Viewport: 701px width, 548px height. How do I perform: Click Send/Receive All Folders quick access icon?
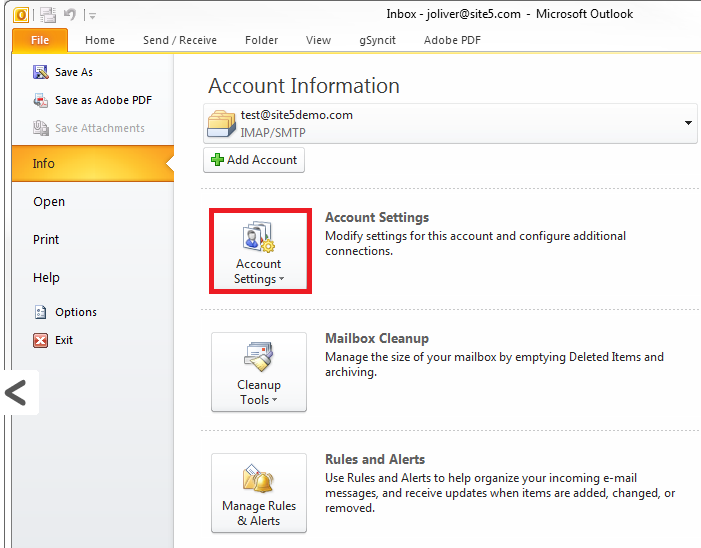pos(48,15)
